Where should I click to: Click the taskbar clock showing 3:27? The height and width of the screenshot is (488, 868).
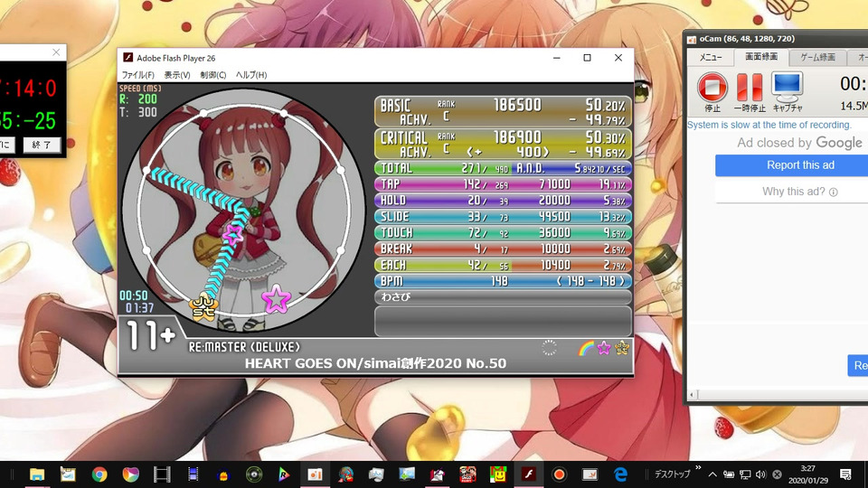point(808,474)
